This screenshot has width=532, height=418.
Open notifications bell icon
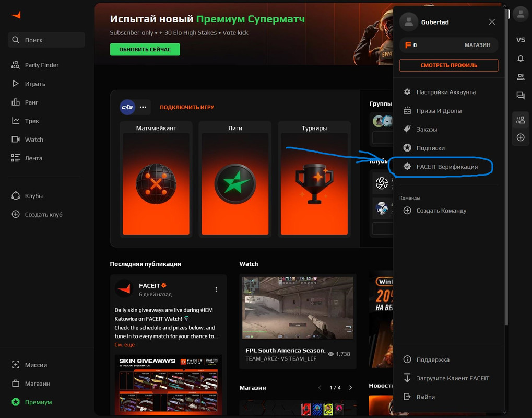(521, 59)
